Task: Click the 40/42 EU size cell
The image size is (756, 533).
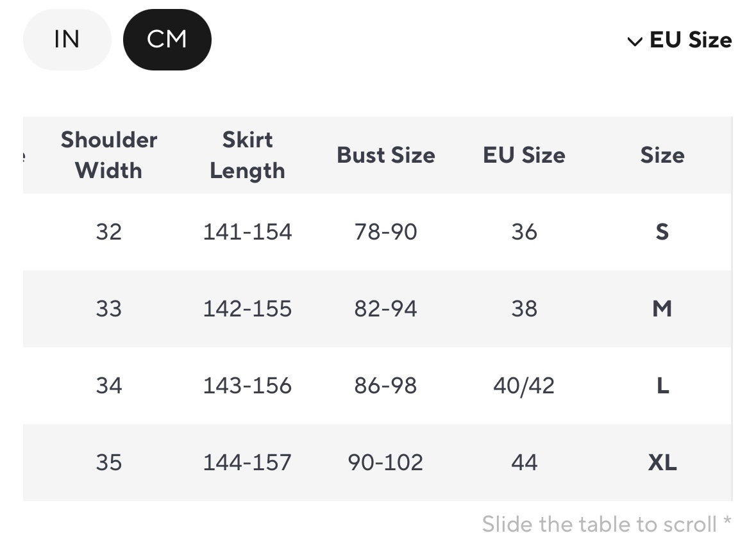Action: coord(524,386)
